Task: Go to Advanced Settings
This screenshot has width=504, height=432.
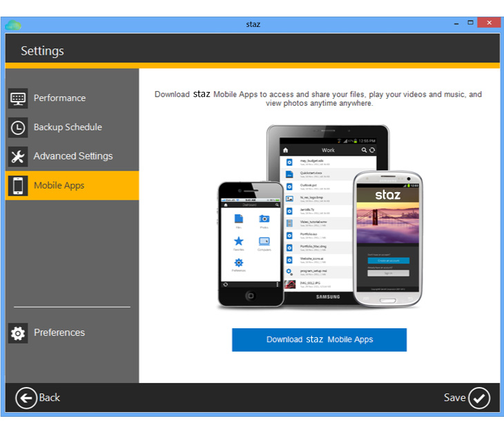Action: (72, 156)
